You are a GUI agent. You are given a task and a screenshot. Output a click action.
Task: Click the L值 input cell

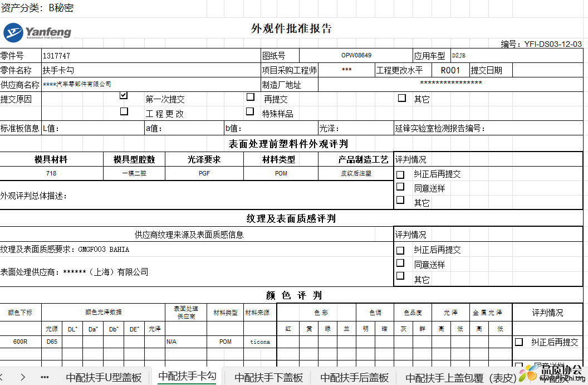[x=93, y=128]
